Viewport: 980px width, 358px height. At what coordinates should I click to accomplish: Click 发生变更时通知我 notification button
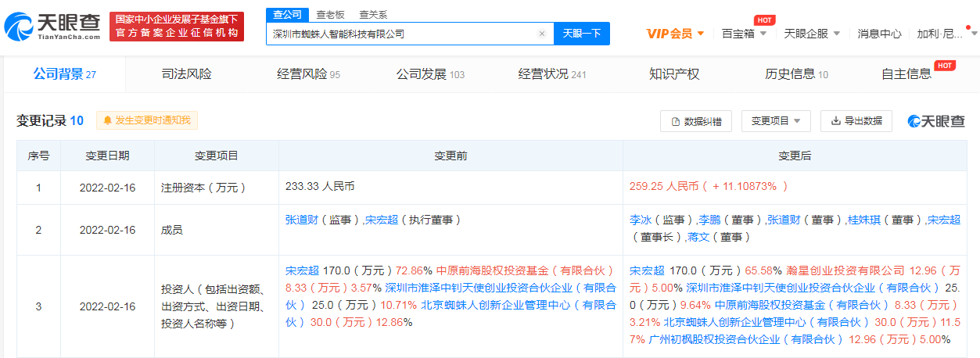[148, 120]
